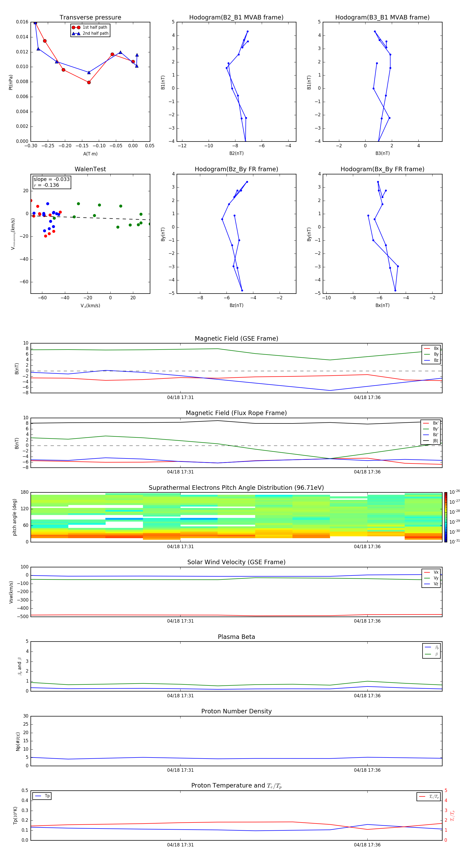Click the 'Plasma Beta' plot title

(236, 637)
